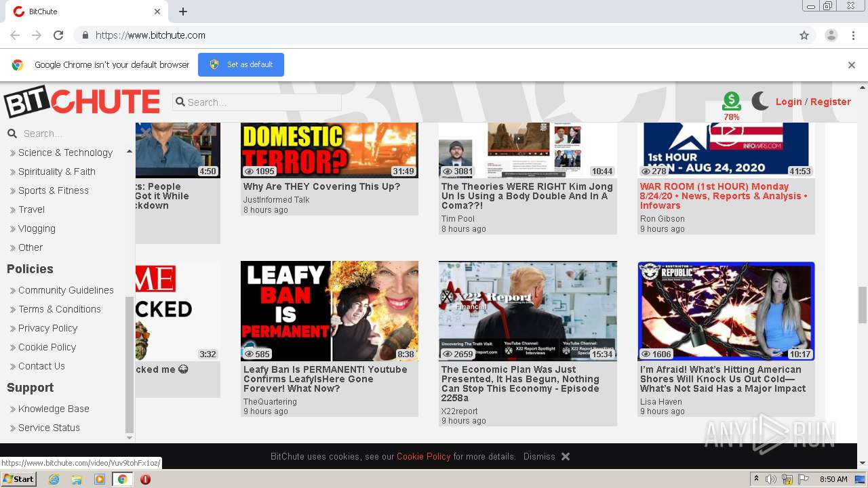Open Windows Start menu
The height and width of the screenshot is (488, 868).
(19, 479)
